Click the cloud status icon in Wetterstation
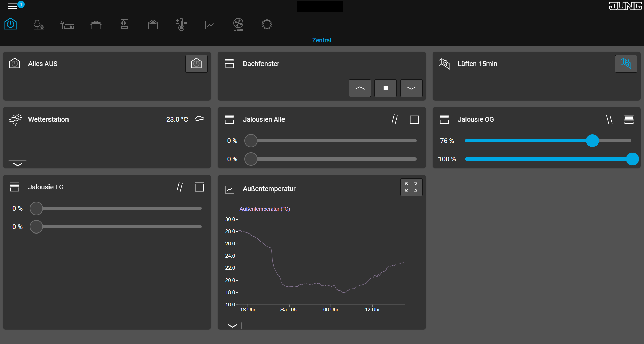The width and height of the screenshot is (644, 344). 199,119
